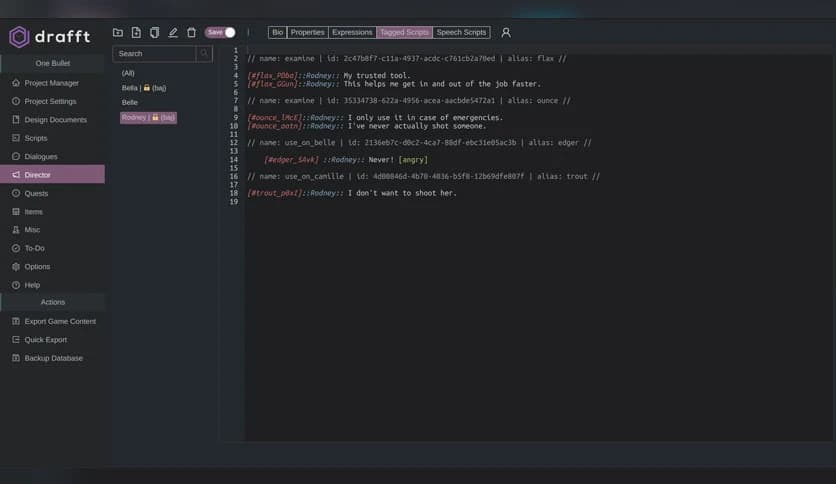Click Export Game Content action
The width and height of the screenshot is (836, 484).
pos(52,321)
